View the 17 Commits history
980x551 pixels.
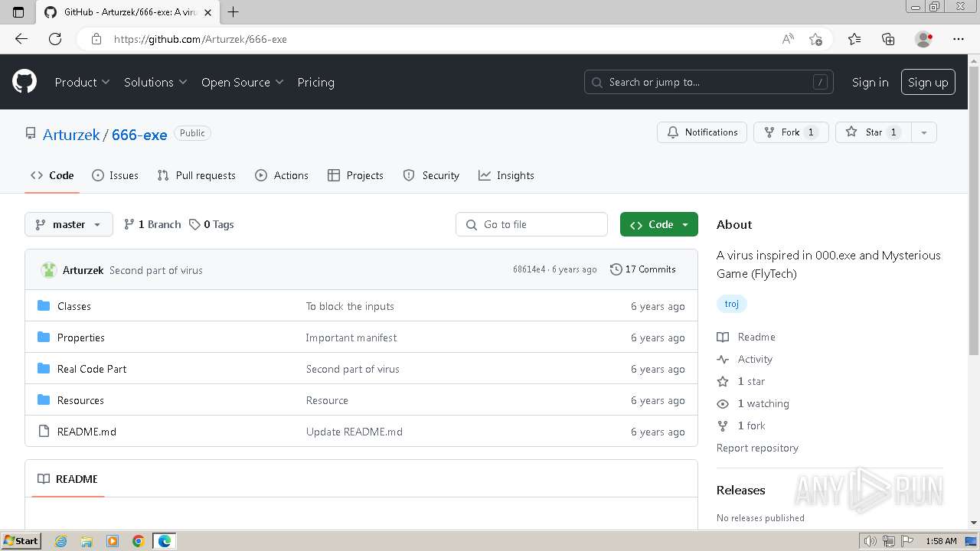[x=643, y=269]
